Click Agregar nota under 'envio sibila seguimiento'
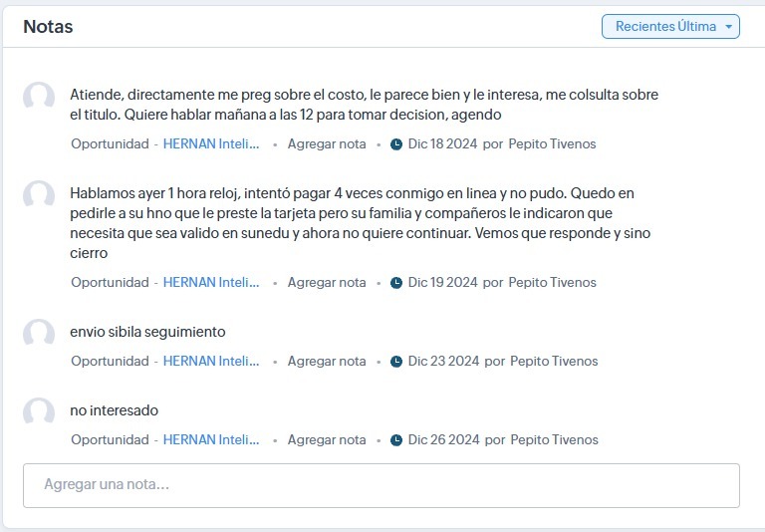The image size is (765, 532). click(327, 362)
